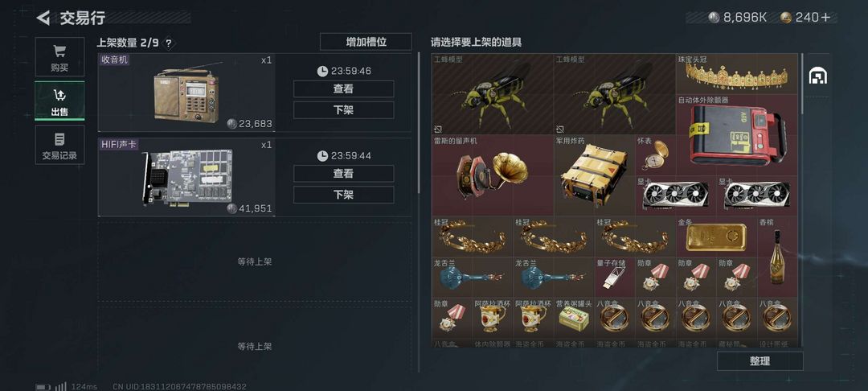Click 下架 for the HIFI声卡 listing
868x391 pixels.
[x=343, y=195]
